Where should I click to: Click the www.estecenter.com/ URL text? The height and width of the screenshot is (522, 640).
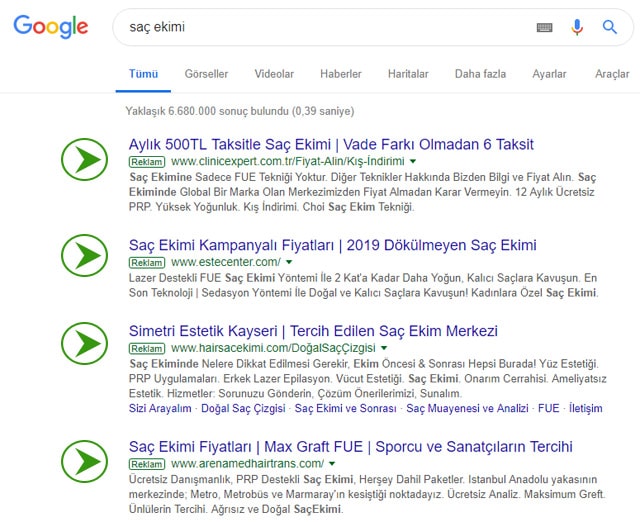click(x=226, y=262)
